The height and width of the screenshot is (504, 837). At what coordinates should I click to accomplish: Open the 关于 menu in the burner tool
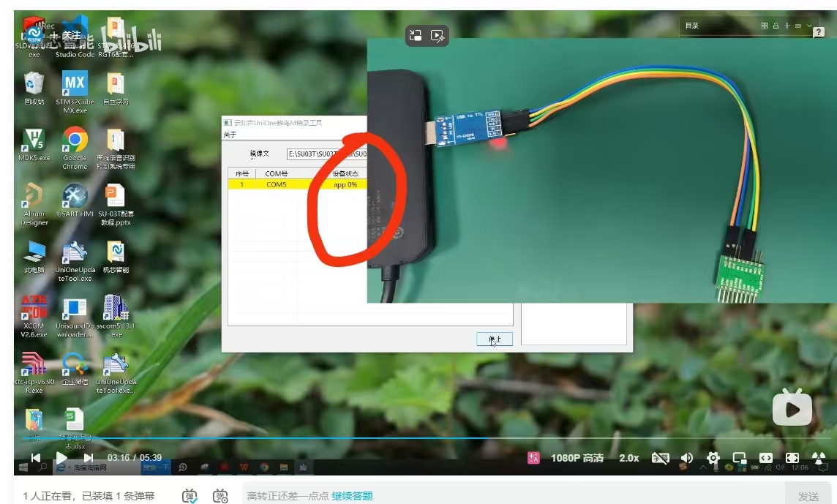(x=230, y=135)
